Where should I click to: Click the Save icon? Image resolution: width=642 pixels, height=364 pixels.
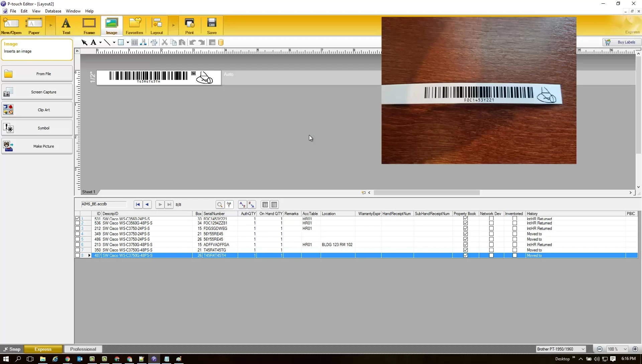(x=212, y=26)
